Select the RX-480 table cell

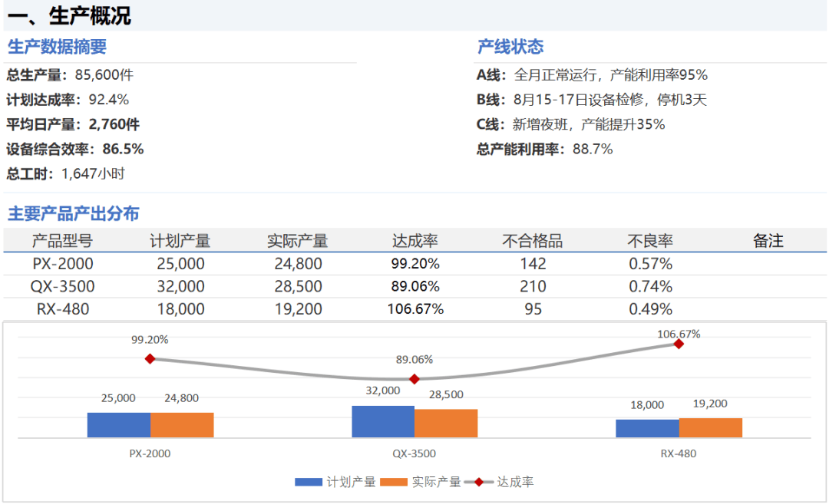[x=63, y=309]
